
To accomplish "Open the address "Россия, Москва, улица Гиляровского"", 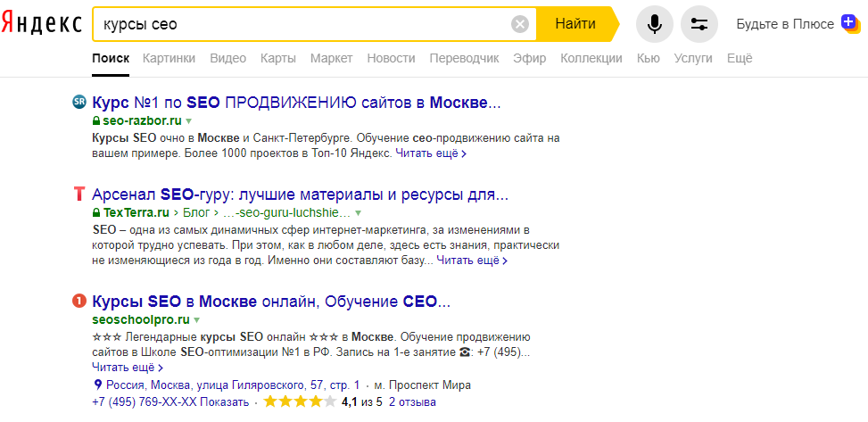I will 233,385.
